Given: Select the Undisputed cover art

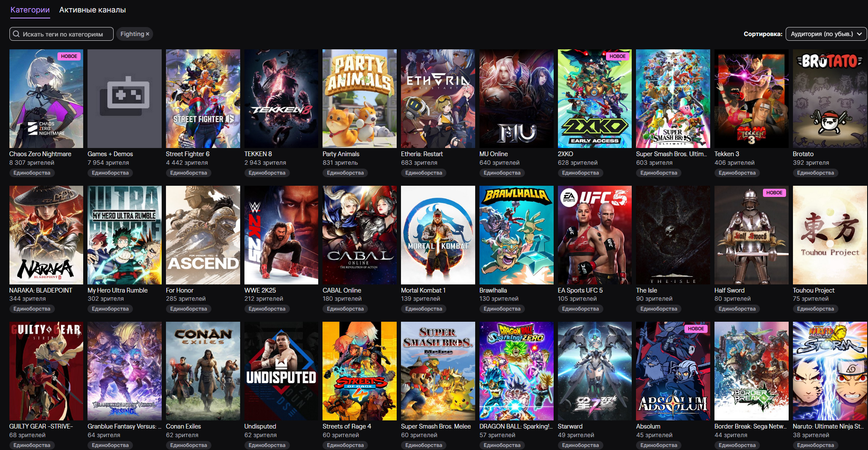Looking at the screenshot, I should [x=281, y=371].
